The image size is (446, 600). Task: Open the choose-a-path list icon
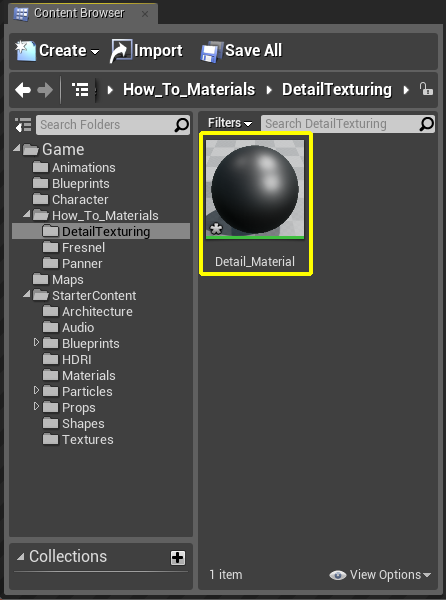80,90
